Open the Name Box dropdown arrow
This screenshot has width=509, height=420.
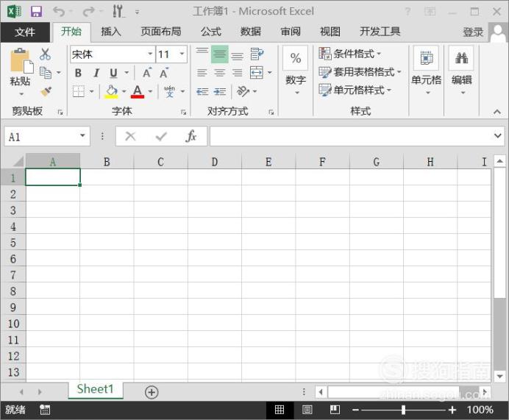82,135
